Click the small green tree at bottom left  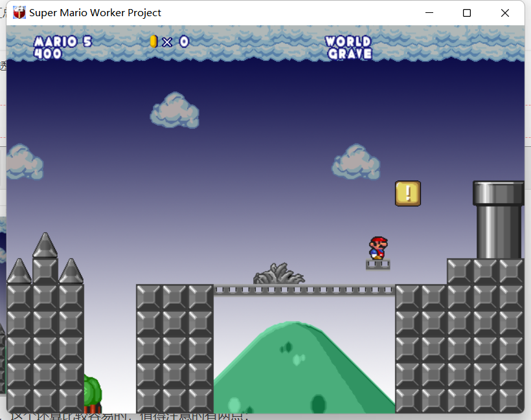(93, 393)
